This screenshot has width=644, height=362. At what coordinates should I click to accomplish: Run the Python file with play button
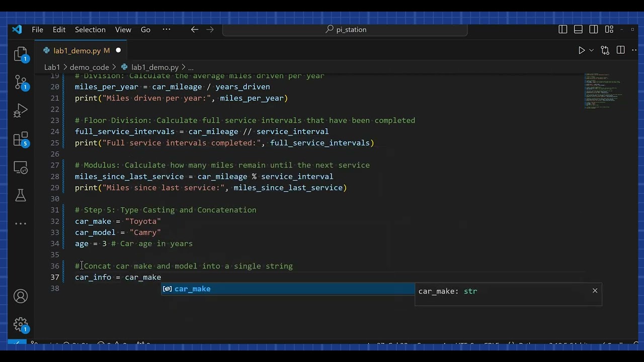click(582, 50)
